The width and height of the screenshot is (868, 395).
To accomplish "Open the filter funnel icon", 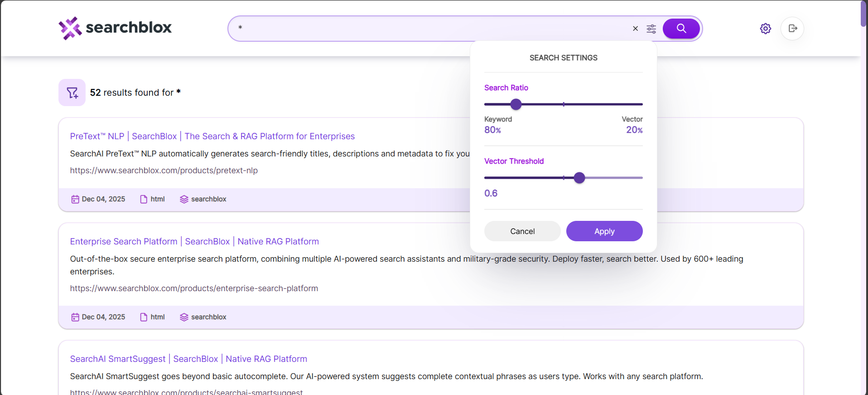I will (x=72, y=93).
